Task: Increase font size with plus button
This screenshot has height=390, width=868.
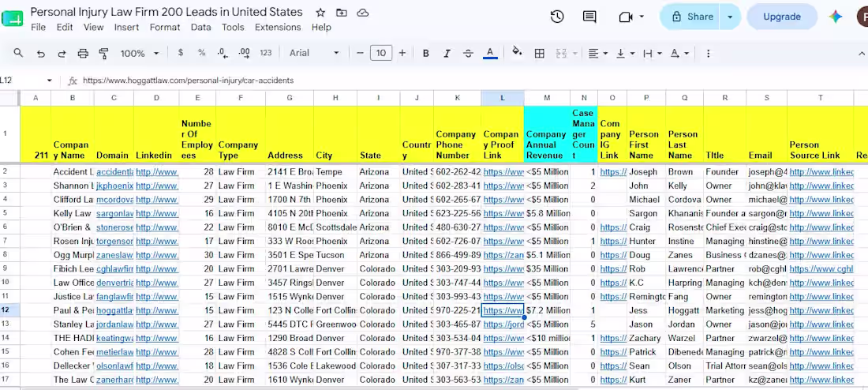Action: point(402,53)
